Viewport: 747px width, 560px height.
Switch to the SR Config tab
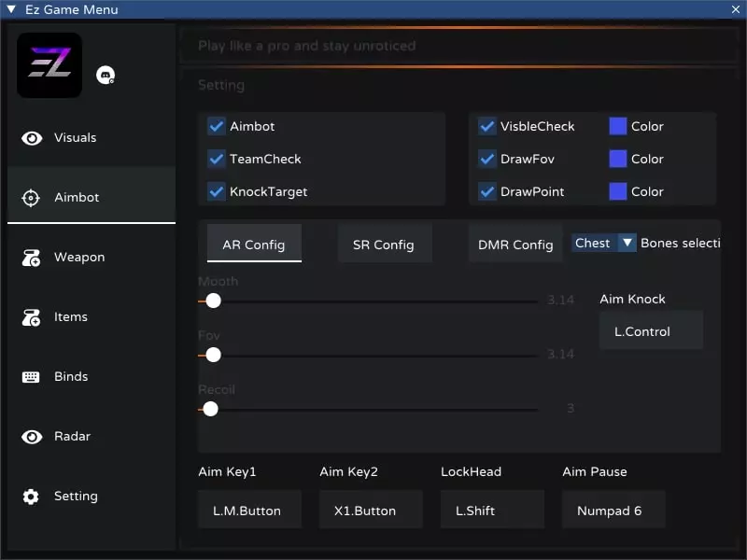tap(384, 244)
